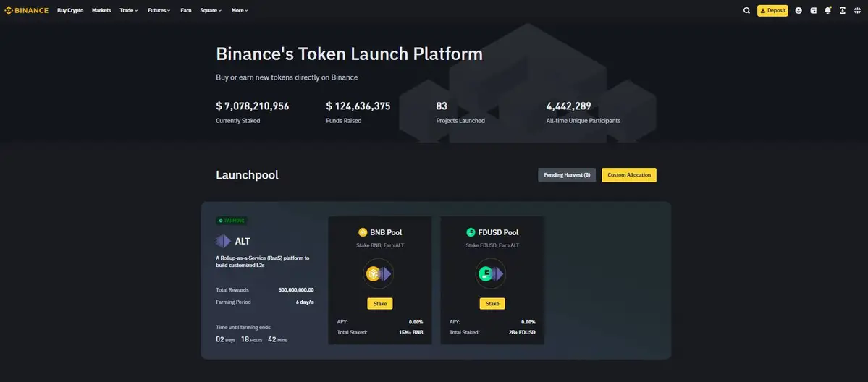Open the notifications bell
This screenshot has width=868, height=382.
(x=827, y=10)
